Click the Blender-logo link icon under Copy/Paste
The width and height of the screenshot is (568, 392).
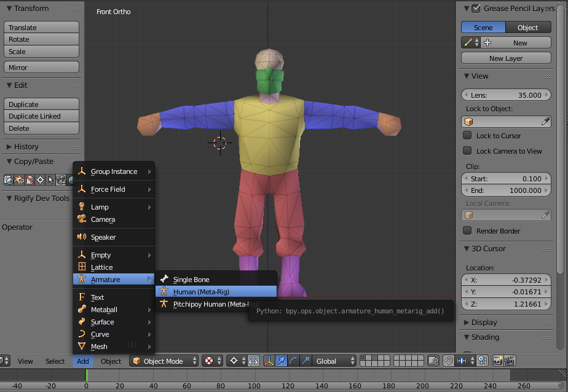coord(19,180)
